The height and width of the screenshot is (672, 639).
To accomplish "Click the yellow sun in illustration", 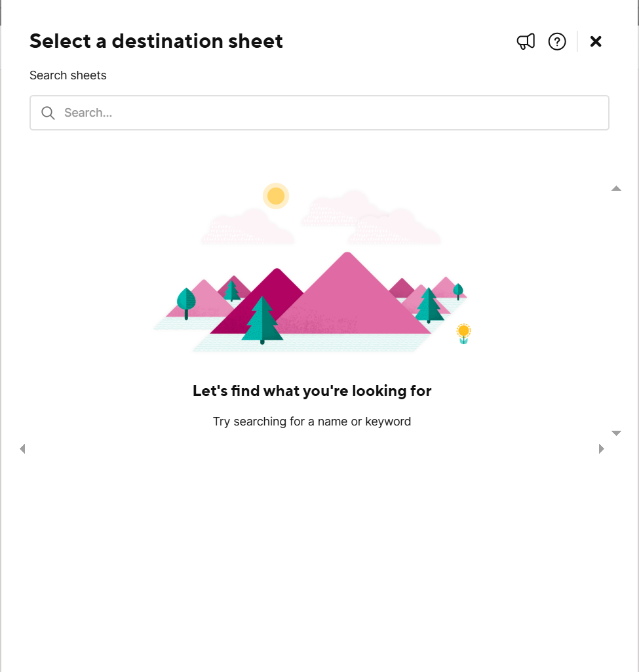I will pos(276,196).
